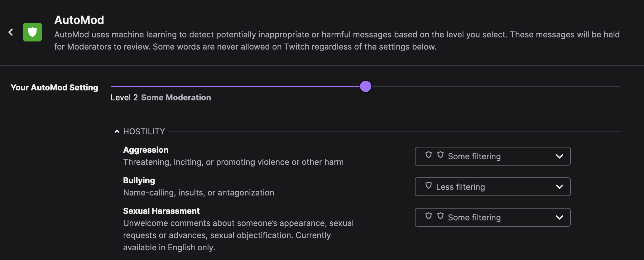Image resolution: width=644 pixels, height=260 pixels.
Task: Click the Aggression category heading
Action: coord(146,150)
